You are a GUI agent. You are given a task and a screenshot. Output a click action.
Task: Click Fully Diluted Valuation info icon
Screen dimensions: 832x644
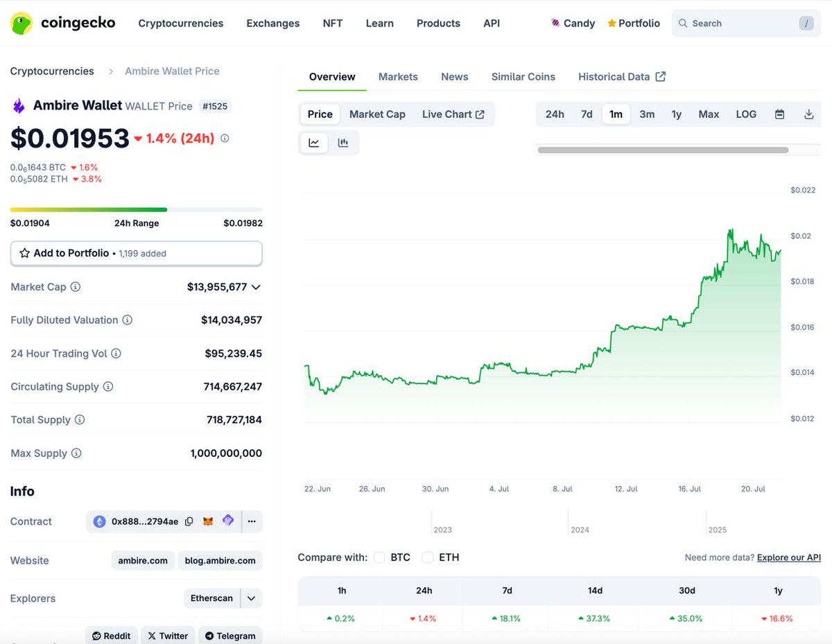128,320
